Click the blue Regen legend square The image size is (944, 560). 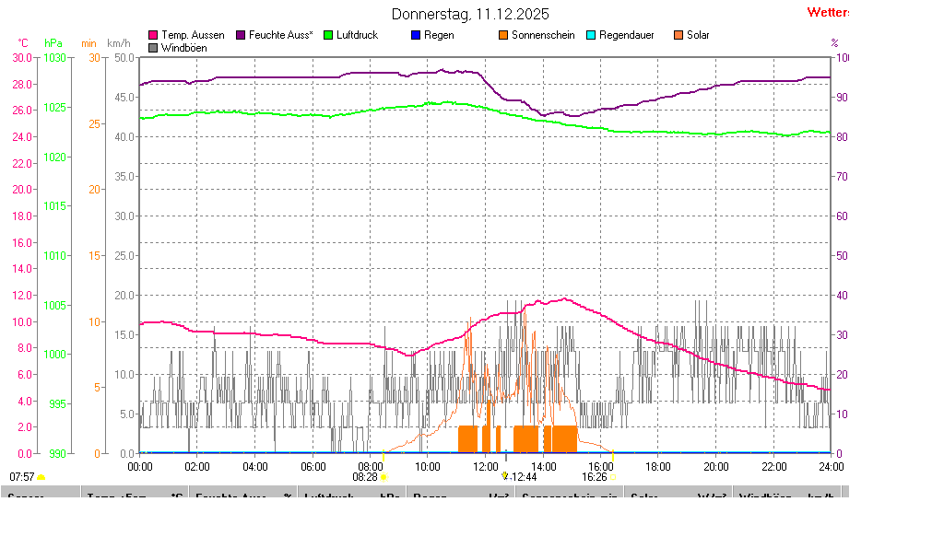[415, 35]
